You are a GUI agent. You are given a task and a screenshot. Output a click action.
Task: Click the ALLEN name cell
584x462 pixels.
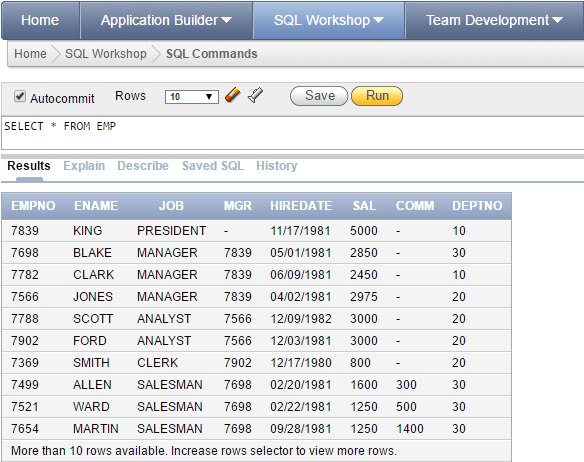pos(92,385)
